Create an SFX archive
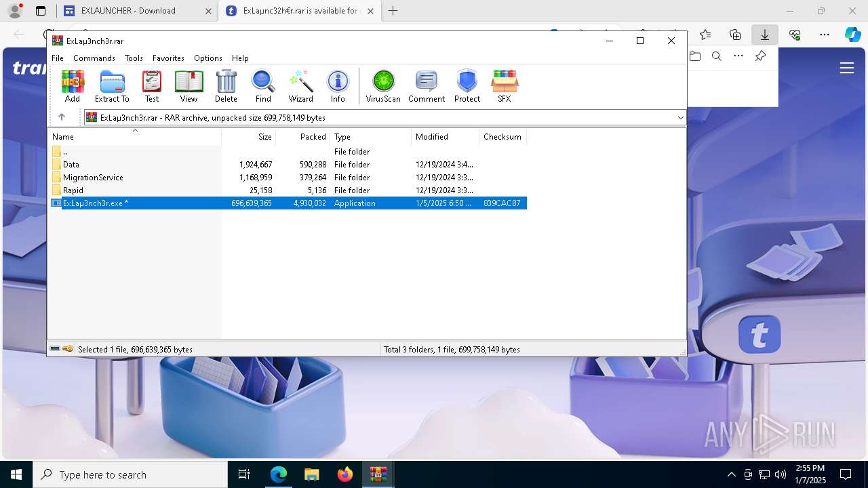Screen dimensions: 868x488 [505, 86]
